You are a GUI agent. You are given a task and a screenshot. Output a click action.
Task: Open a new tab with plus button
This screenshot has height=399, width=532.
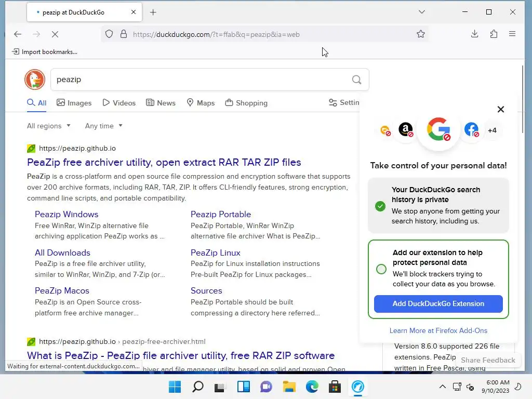pyautogui.click(x=153, y=12)
